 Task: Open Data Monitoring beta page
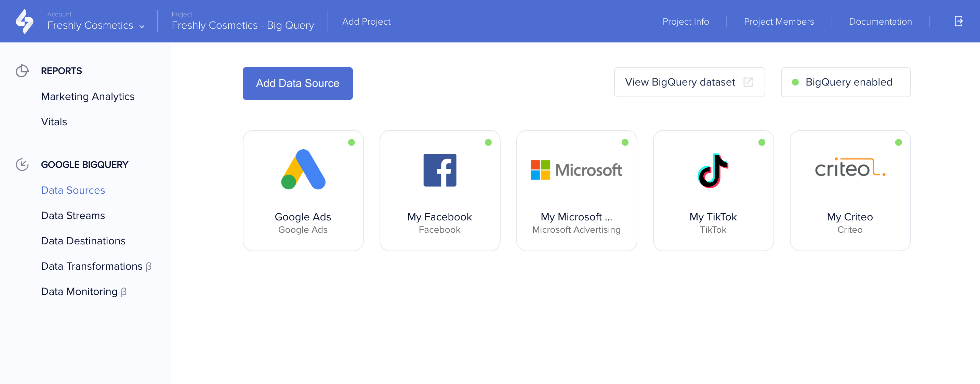[84, 292]
